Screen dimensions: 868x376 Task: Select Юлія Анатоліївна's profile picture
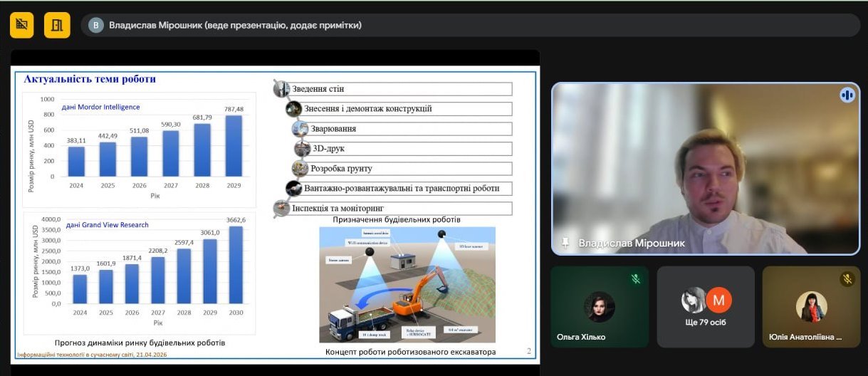pos(811,306)
